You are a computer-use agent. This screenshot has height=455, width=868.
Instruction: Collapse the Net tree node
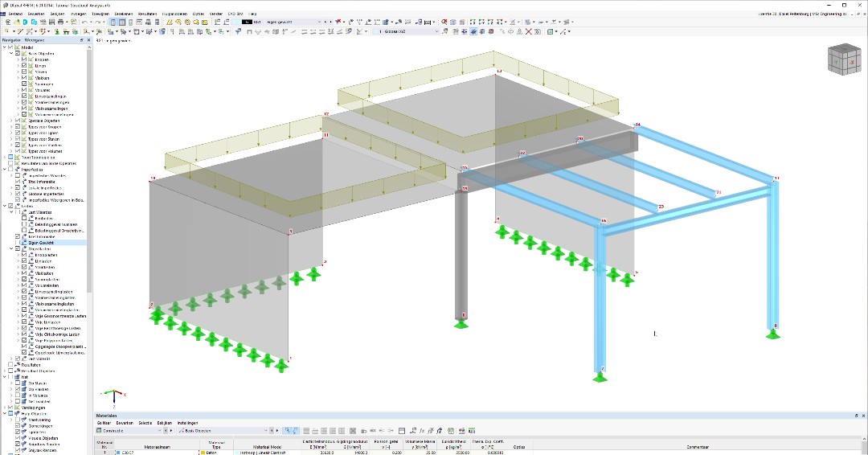pos(5,377)
